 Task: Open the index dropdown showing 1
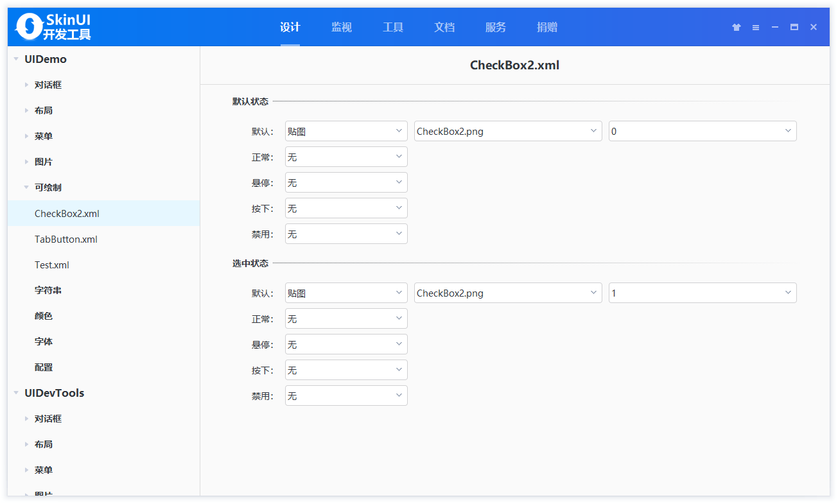703,293
